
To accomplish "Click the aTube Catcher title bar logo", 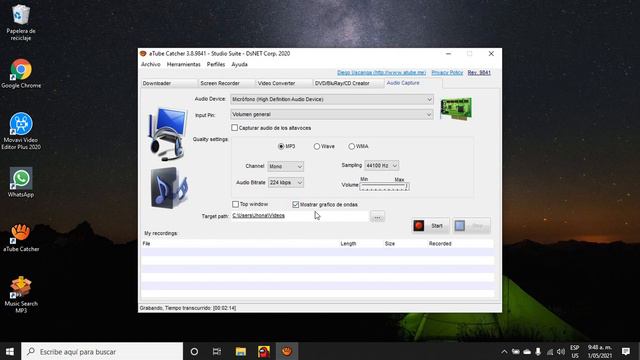I will tap(143, 53).
